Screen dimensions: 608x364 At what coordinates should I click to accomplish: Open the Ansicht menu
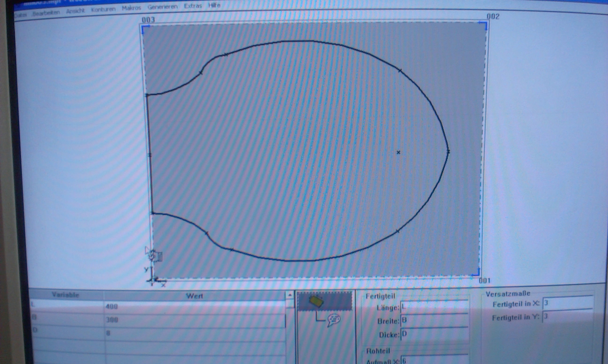(75, 11)
